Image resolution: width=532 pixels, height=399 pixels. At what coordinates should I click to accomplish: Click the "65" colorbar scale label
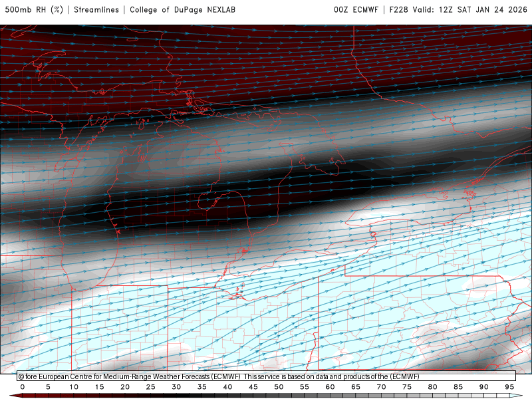pos(356,387)
